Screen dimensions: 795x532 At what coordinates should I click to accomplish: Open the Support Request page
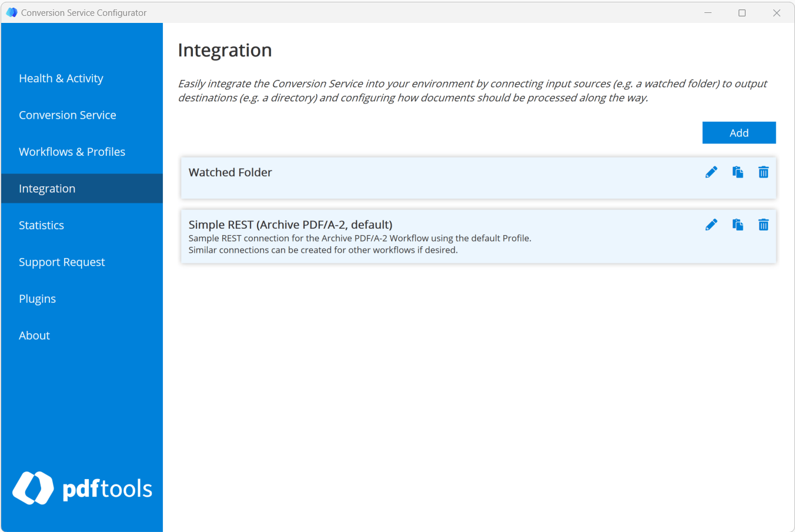point(62,262)
